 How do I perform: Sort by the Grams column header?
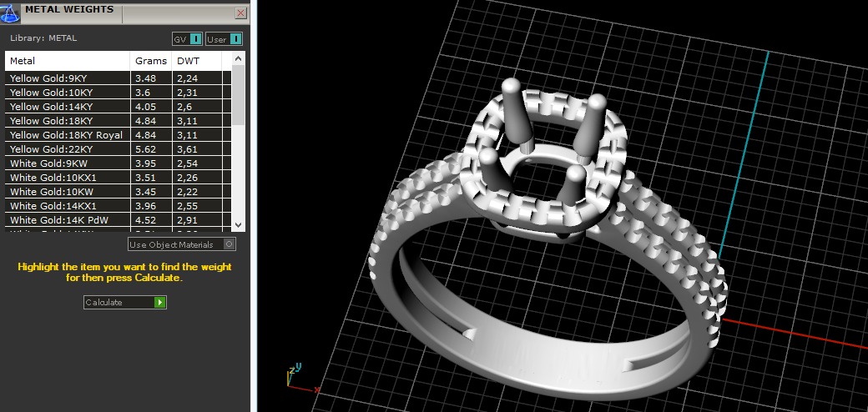(151, 61)
